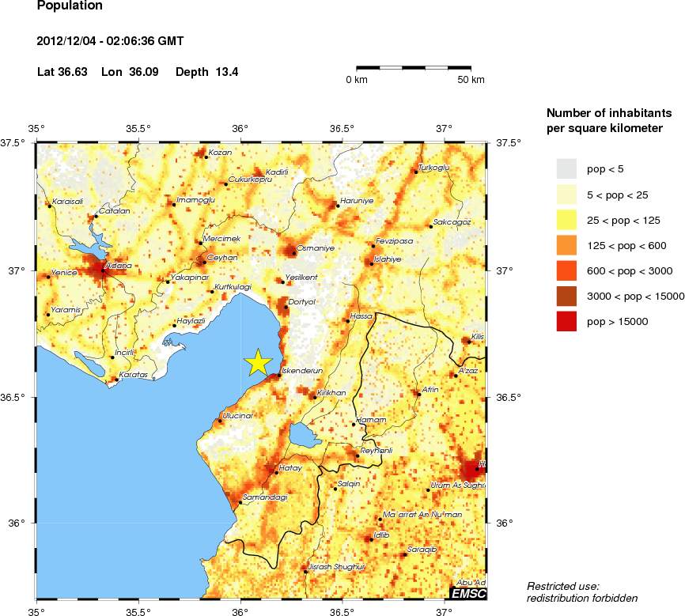This screenshot has height=616, width=685.
Task: Select the 'pop < 5' gray legend swatch
Action: click(566, 169)
